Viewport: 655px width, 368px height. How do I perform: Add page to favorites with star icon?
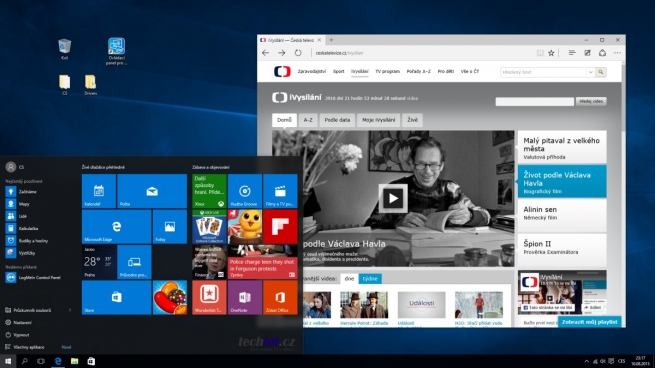[551, 53]
